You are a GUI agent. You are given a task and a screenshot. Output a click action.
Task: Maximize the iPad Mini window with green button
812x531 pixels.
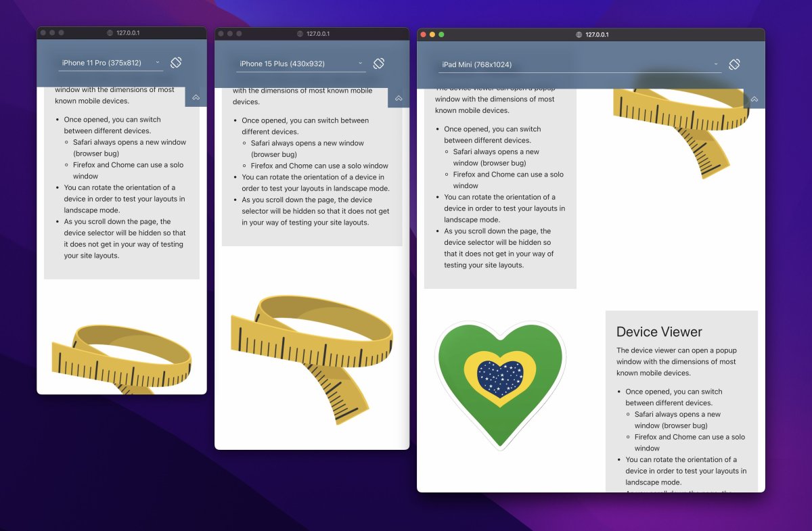(442, 34)
